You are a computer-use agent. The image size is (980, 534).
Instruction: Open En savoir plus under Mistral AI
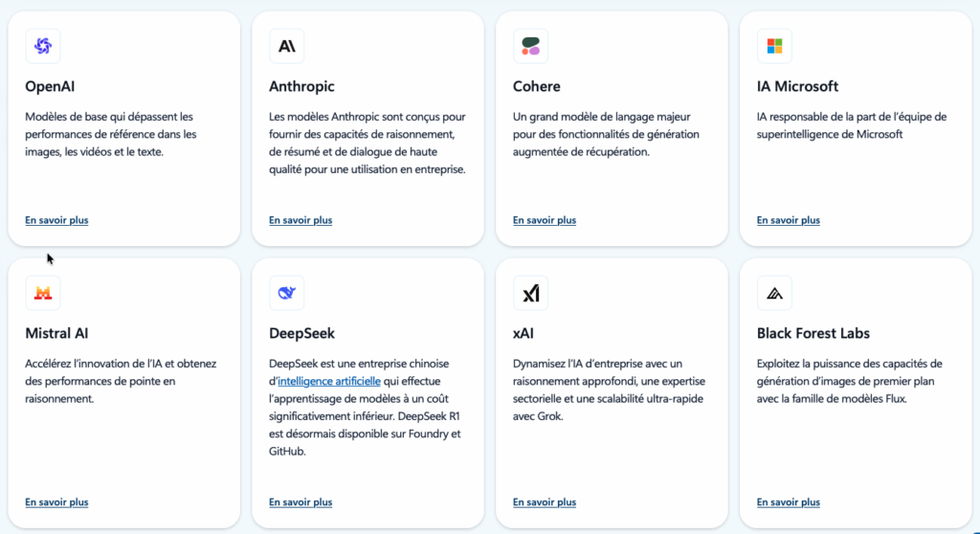click(x=56, y=502)
